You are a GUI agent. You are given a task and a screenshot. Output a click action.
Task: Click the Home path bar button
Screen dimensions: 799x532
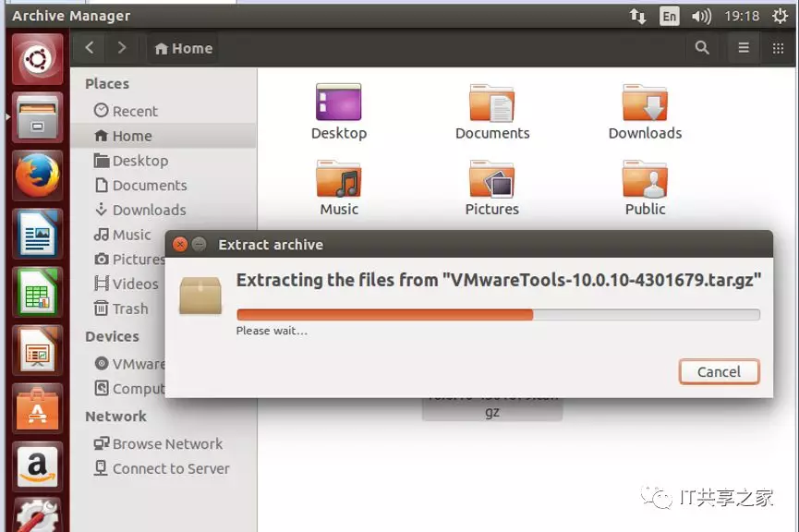coord(184,48)
